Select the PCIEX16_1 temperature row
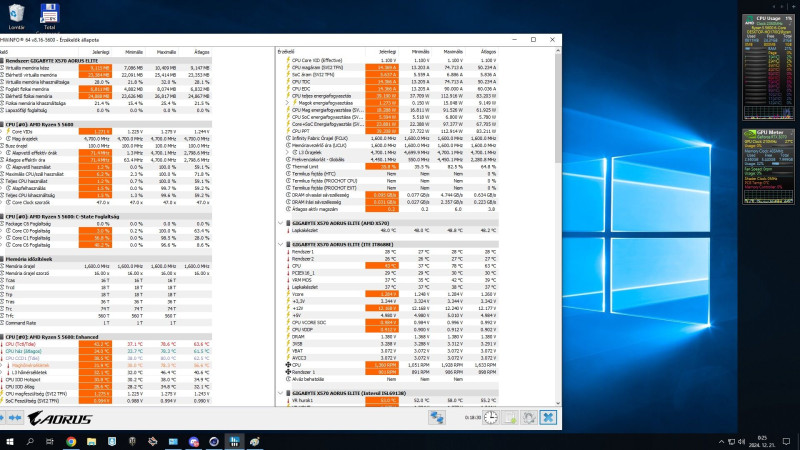This screenshot has width=800, height=450. point(388,273)
